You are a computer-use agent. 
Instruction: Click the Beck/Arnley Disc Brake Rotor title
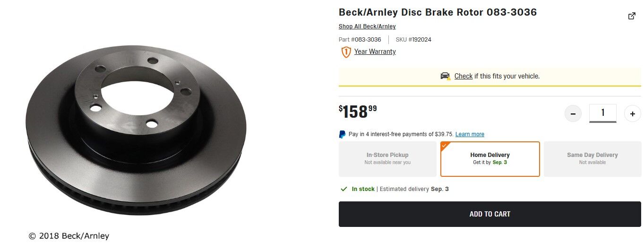pyautogui.click(x=438, y=12)
